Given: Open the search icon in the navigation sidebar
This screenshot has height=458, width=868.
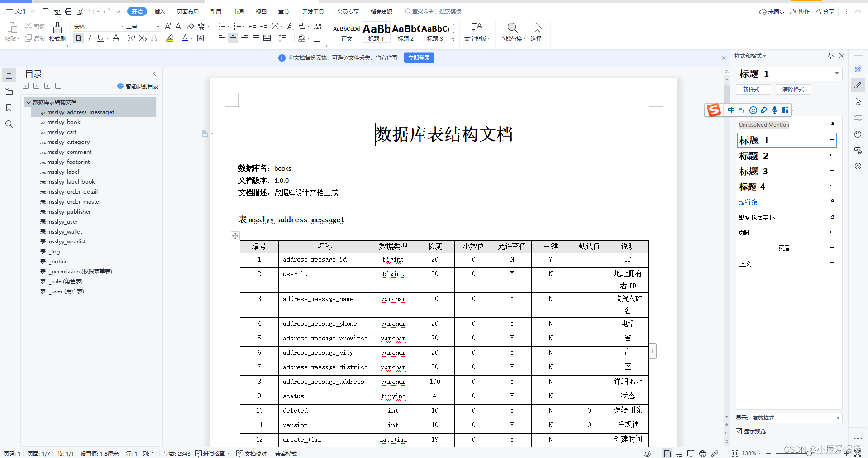Looking at the screenshot, I should click(x=9, y=124).
